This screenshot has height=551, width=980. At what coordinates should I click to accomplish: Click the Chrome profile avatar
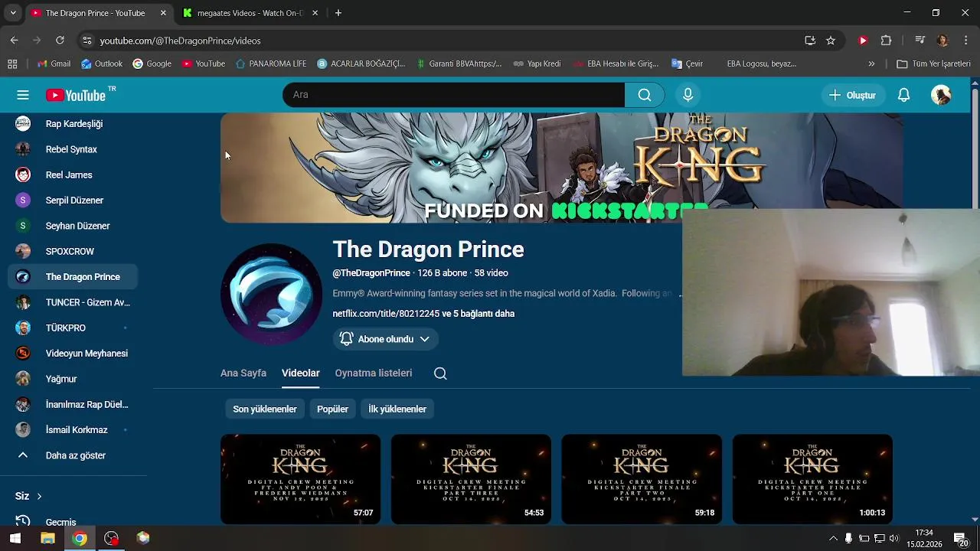point(942,41)
